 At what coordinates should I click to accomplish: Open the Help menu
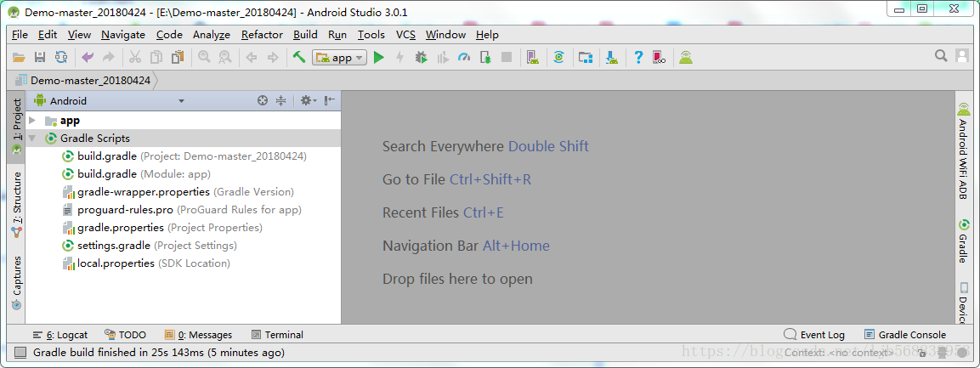pyautogui.click(x=487, y=35)
